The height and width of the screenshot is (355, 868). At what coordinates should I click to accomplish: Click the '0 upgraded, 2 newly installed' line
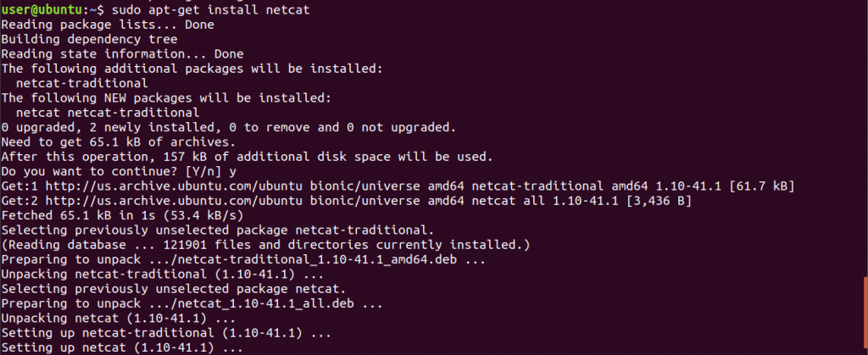coord(229,128)
